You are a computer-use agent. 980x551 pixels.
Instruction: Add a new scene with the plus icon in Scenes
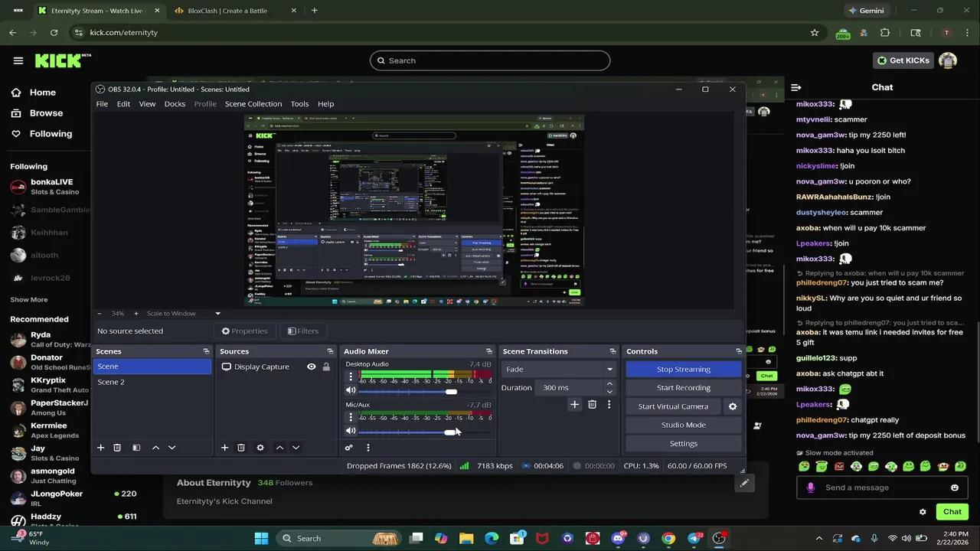click(100, 448)
